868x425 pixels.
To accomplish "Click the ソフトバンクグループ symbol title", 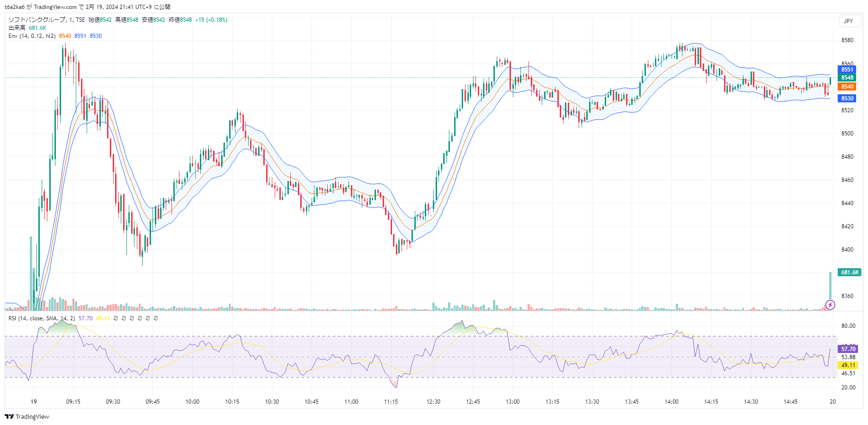I will 37,20.
